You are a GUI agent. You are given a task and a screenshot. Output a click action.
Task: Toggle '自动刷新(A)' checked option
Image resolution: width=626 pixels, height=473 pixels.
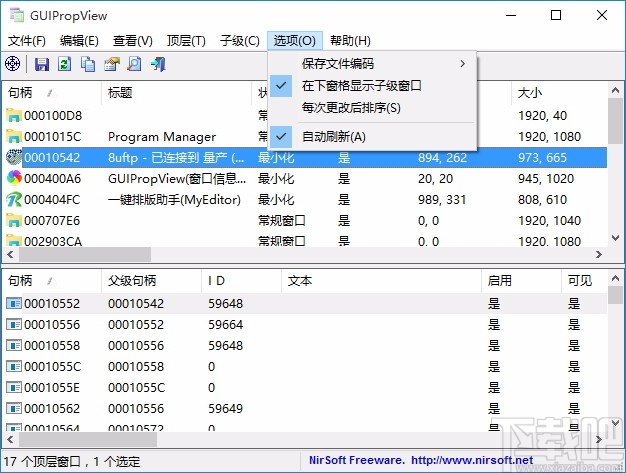point(372,137)
